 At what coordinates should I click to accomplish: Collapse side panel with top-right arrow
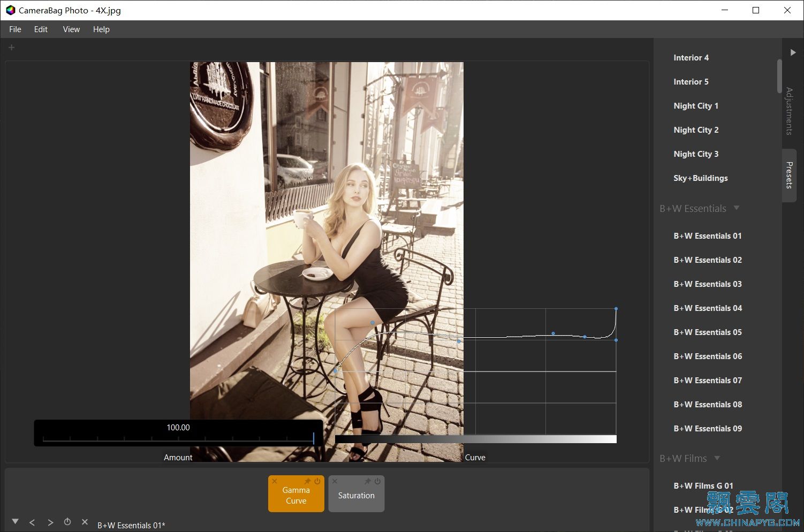point(793,52)
